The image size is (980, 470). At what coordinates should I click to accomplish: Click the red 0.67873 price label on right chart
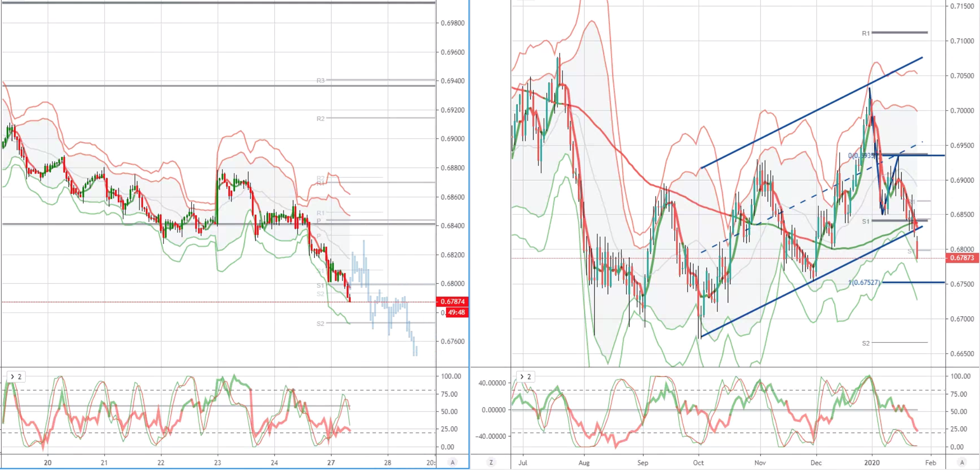(x=962, y=258)
